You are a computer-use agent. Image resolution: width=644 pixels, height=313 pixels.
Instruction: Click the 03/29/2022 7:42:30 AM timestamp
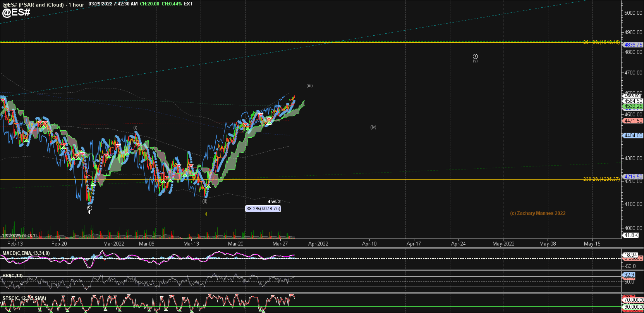click(113, 4)
